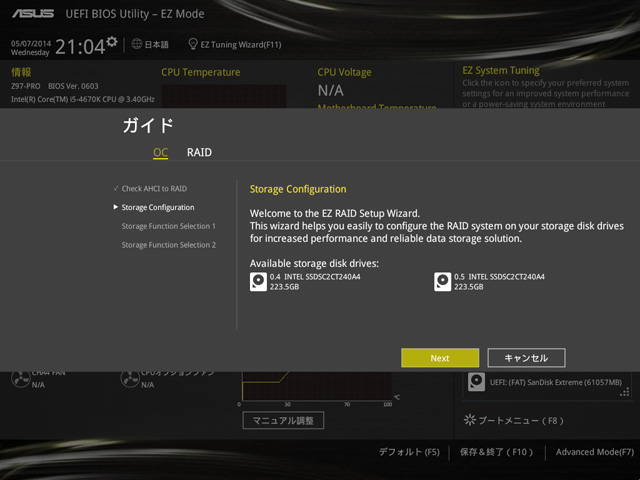Click the date 05/07/2014
Screen dimensions: 640x480
click(x=31, y=43)
